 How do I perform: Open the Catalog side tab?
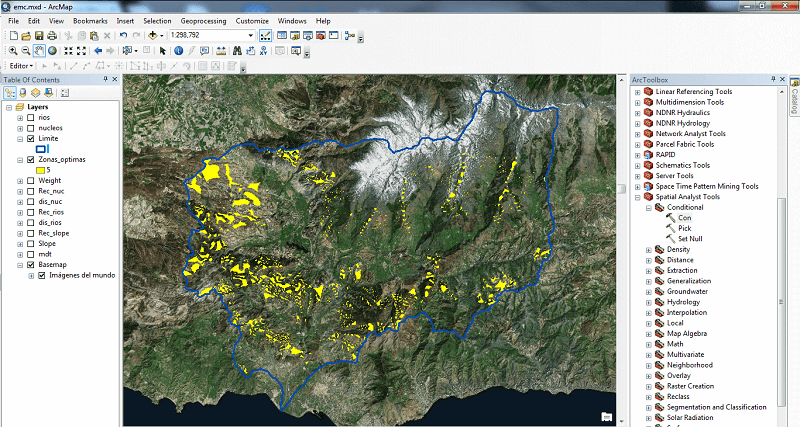click(x=794, y=97)
